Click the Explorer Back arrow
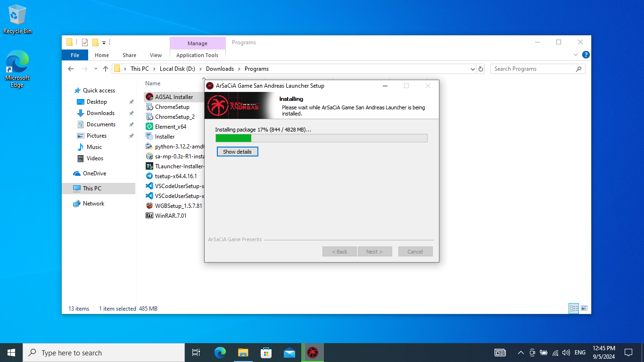Image resolution: width=644 pixels, height=362 pixels. point(71,69)
